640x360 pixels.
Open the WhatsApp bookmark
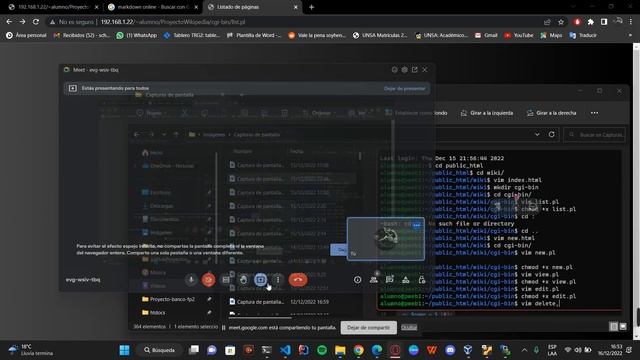coord(137,36)
